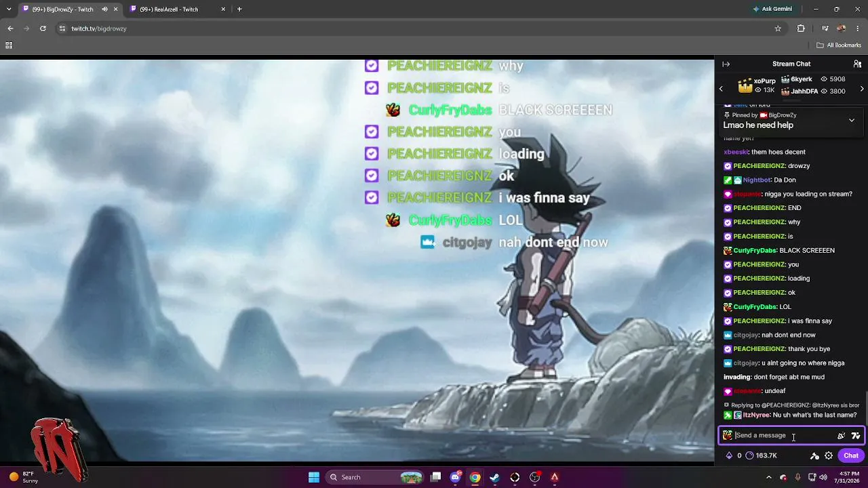
Task: Open the xoPurp top channel entry
Action: (757, 85)
